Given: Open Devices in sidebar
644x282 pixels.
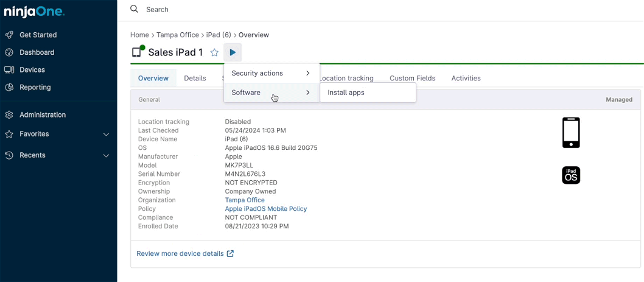Looking at the screenshot, I should coord(32,70).
